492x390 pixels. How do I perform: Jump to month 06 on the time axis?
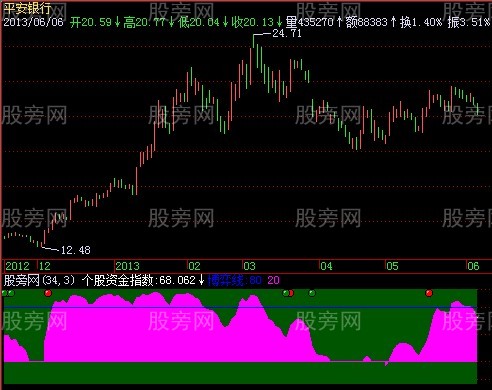click(473, 266)
